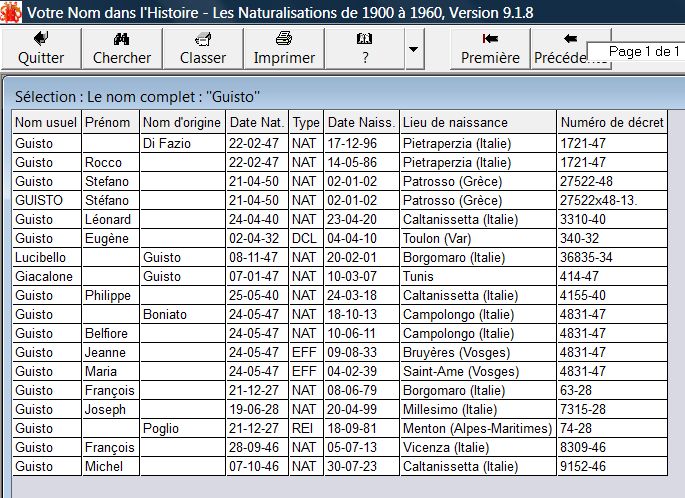The width and height of the screenshot is (685, 498).
Task: Click the Vicenza (Italie) birthplace cell
Action: coord(478,447)
